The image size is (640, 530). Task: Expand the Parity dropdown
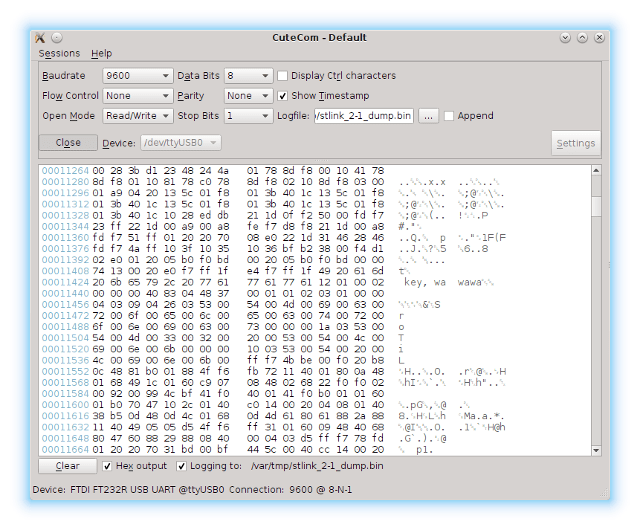[x=248, y=96]
